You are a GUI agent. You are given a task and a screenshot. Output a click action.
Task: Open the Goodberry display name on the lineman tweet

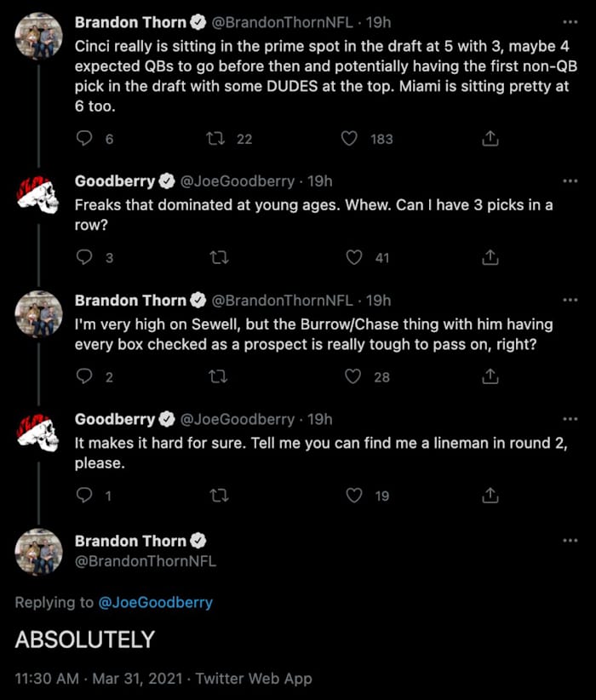click(115, 419)
